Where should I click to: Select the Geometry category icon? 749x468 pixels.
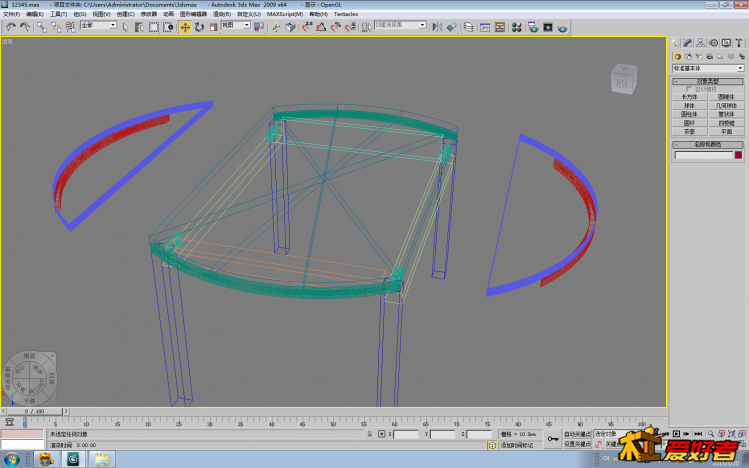pos(677,56)
